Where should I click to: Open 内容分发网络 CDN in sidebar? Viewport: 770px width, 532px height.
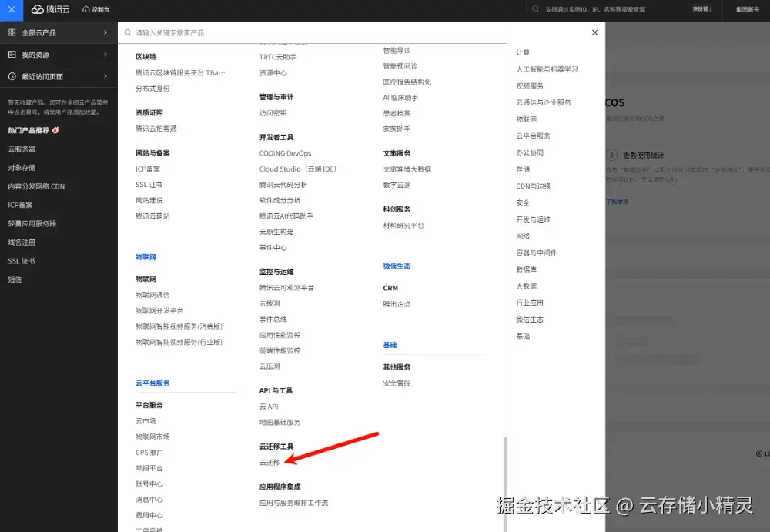pyautogui.click(x=36, y=186)
